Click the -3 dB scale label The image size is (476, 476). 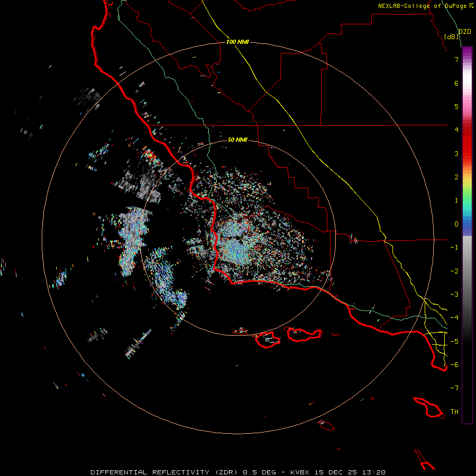(454, 295)
